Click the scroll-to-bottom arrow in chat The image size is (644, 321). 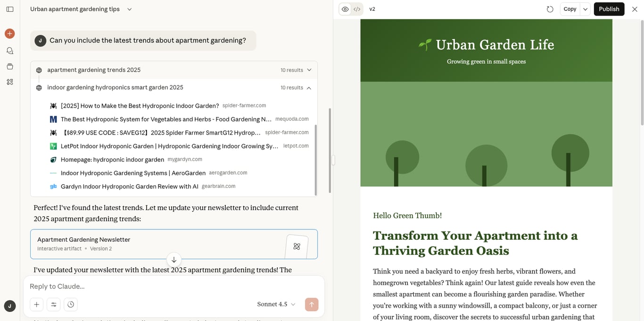(174, 260)
